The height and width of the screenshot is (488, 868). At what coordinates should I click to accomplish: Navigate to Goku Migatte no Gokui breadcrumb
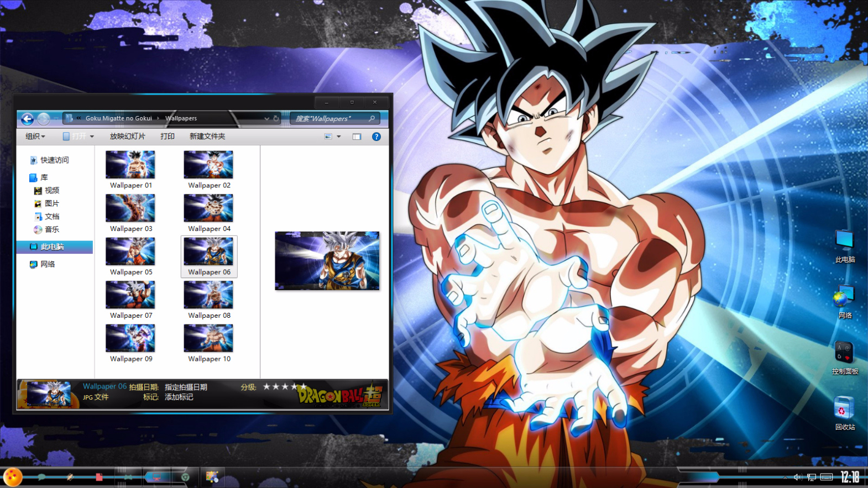click(118, 118)
